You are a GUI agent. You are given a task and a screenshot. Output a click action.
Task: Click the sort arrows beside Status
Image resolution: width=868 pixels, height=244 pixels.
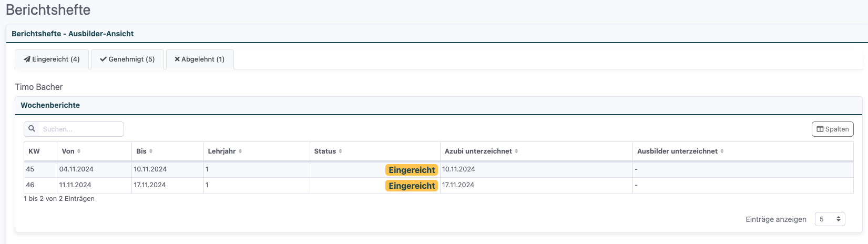tap(340, 151)
